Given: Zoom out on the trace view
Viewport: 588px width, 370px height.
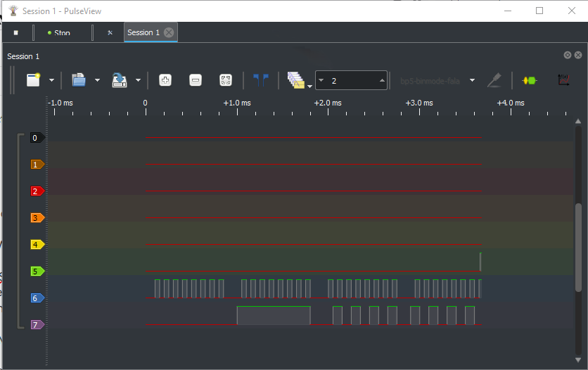Looking at the screenshot, I should (x=196, y=80).
